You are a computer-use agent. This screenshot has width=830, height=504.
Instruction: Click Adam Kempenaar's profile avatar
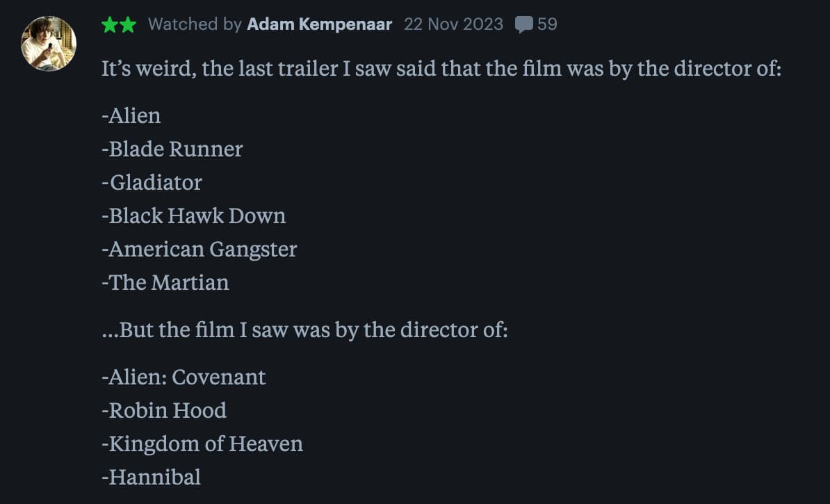(49, 43)
